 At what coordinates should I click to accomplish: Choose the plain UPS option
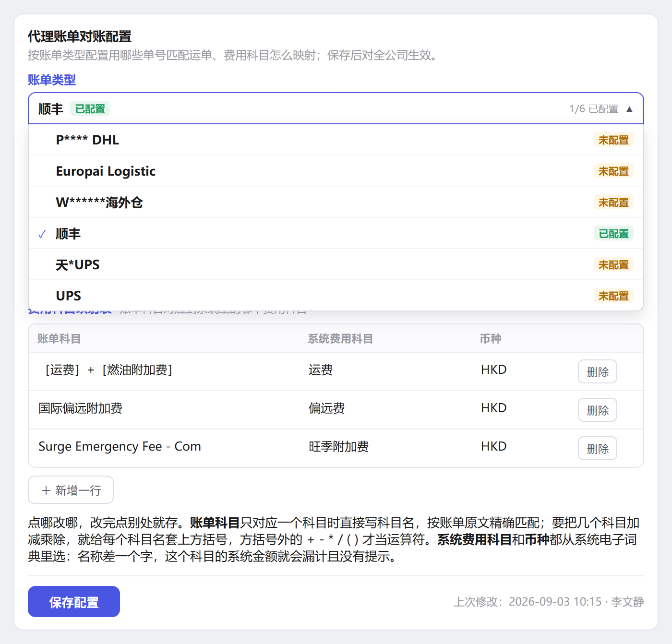coord(336,295)
